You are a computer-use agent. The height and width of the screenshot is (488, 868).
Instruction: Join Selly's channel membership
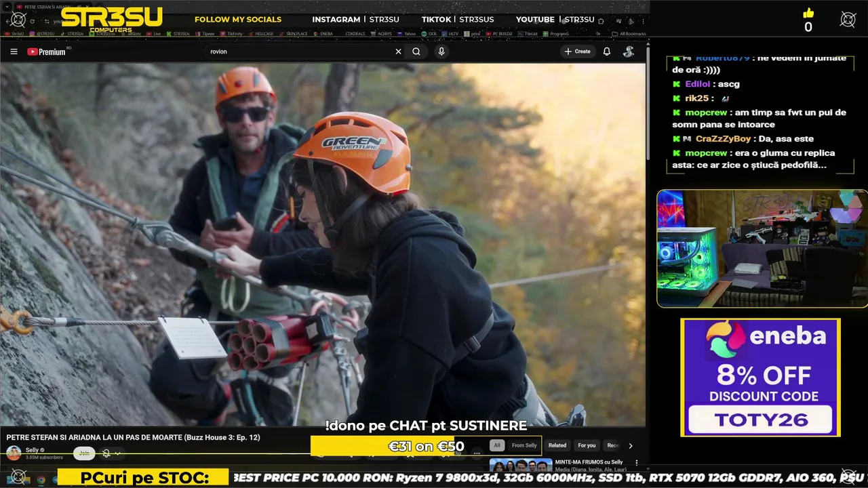(84, 453)
